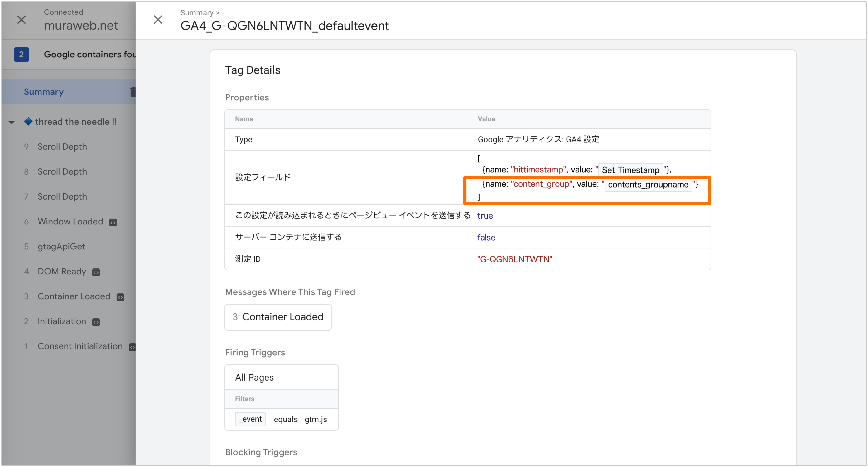Click the Filters label under All Pages
The height and width of the screenshot is (467, 868).
245,399
